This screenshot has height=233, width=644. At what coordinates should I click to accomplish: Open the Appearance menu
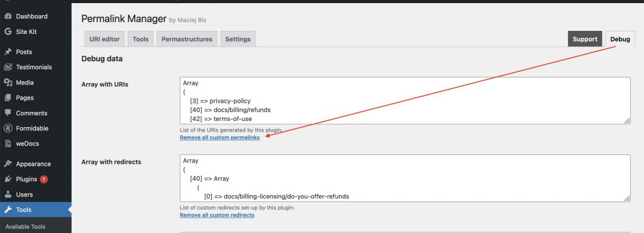(33, 164)
